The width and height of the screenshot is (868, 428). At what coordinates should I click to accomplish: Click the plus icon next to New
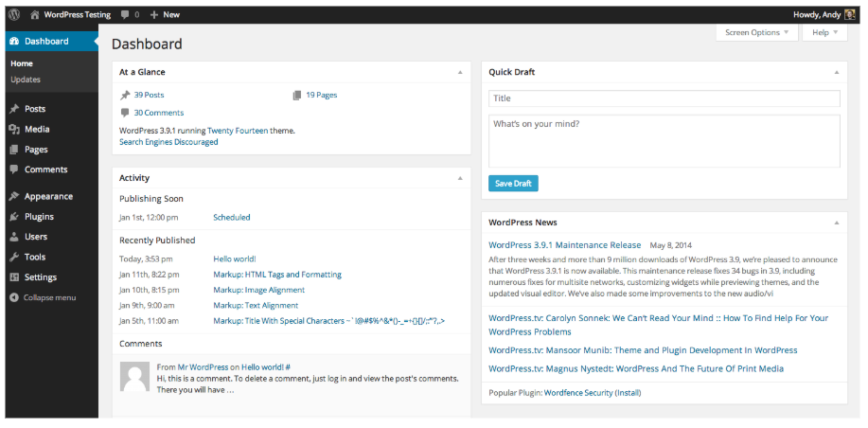pos(154,15)
